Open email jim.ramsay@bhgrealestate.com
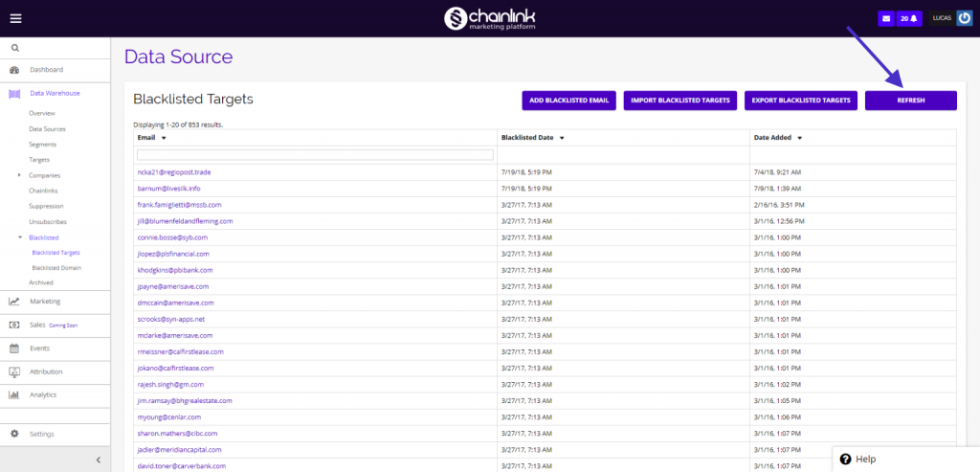Screen dimensions: 980x472 coord(185,401)
